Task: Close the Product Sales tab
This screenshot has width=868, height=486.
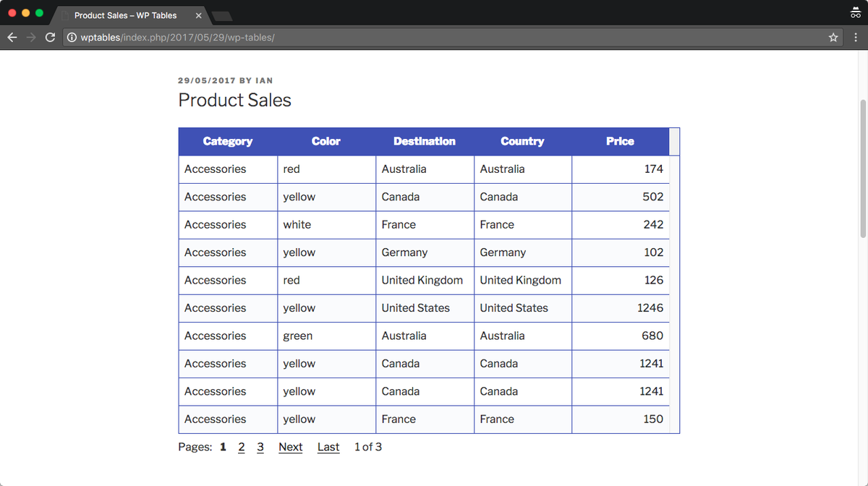Action: (x=198, y=15)
